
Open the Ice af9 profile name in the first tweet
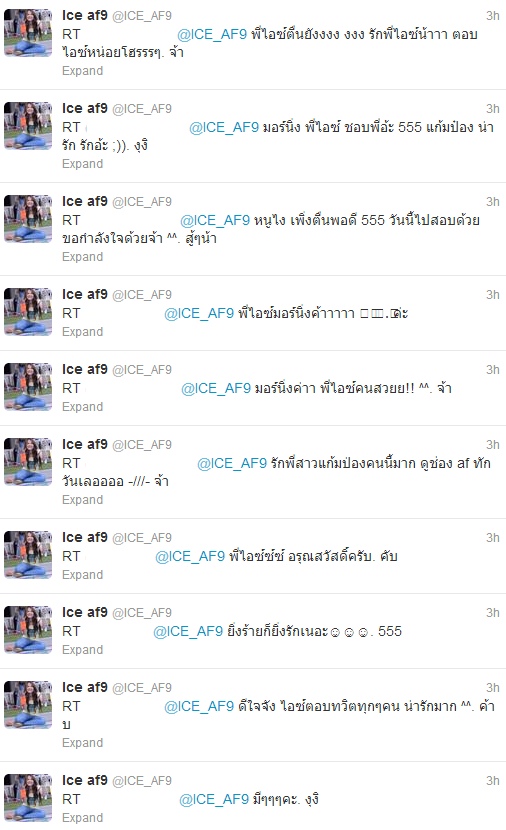coord(85,15)
